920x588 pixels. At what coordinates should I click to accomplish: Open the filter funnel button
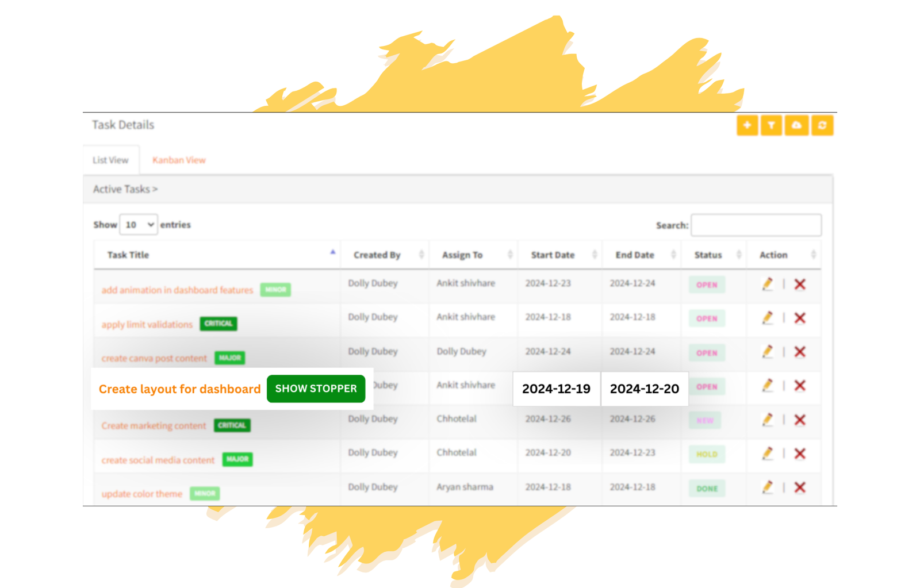772,125
